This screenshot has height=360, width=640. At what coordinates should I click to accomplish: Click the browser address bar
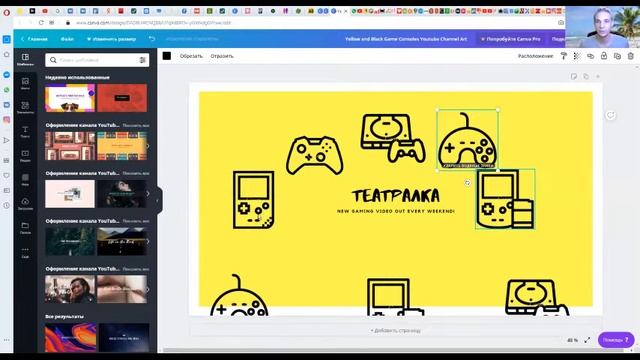point(310,23)
